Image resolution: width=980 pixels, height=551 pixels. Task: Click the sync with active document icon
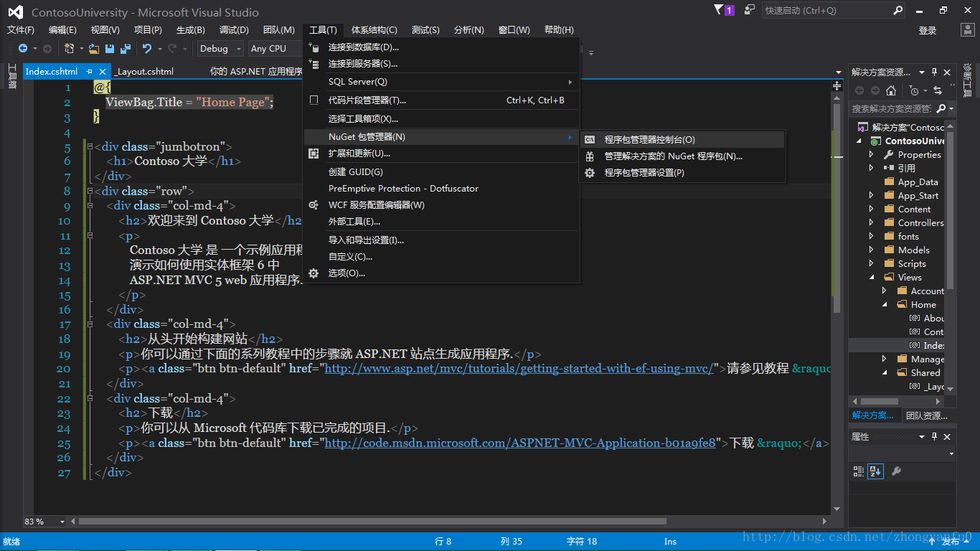(938, 90)
